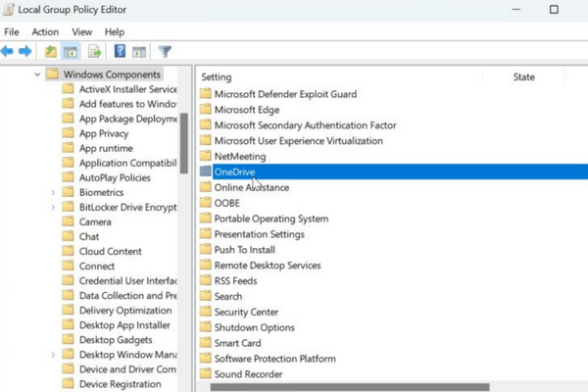Select App runtime in the tree
This screenshot has height=392, width=588.
point(106,148)
